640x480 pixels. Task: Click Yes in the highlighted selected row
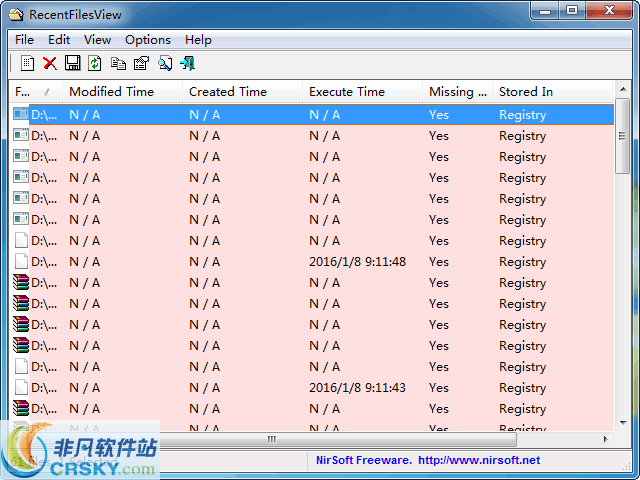point(439,115)
